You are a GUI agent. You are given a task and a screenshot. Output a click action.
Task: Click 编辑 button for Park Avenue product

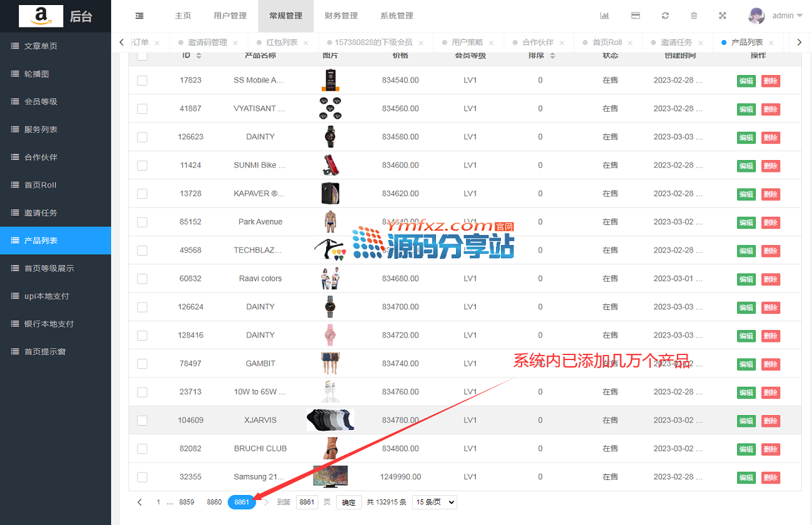(746, 222)
